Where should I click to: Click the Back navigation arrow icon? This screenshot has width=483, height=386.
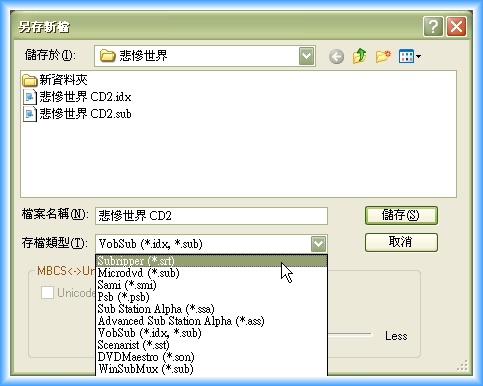coord(336,56)
